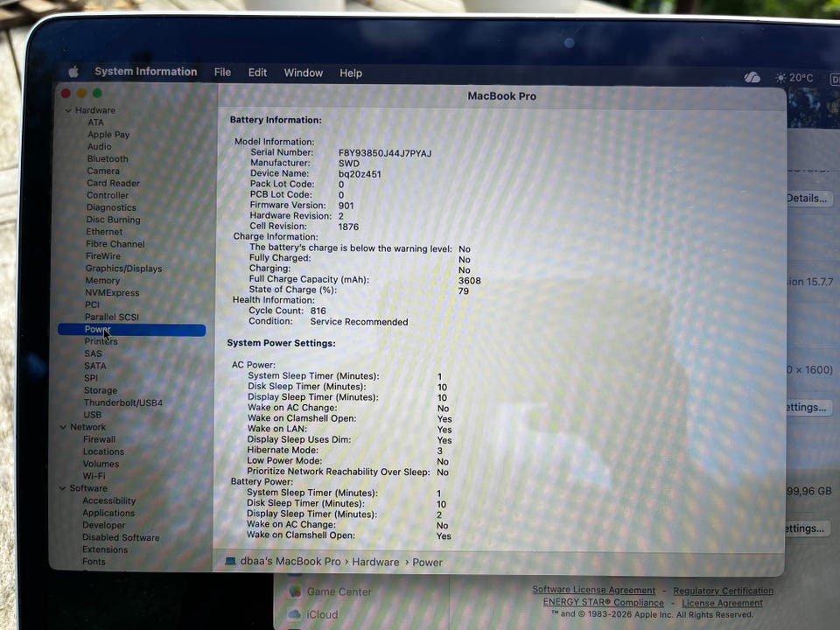The width and height of the screenshot is (840, 630).
Task: Open Regulatory Certification link
Action: coord(724,591)
